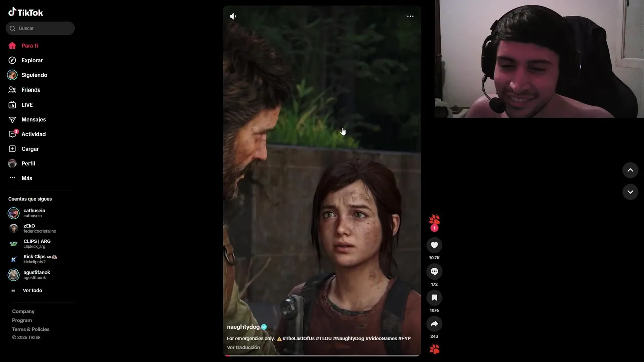The width and height of the screenshot is (644, 362).
Task: Click the Friends people icon
Action: click(x=12, y=90)
